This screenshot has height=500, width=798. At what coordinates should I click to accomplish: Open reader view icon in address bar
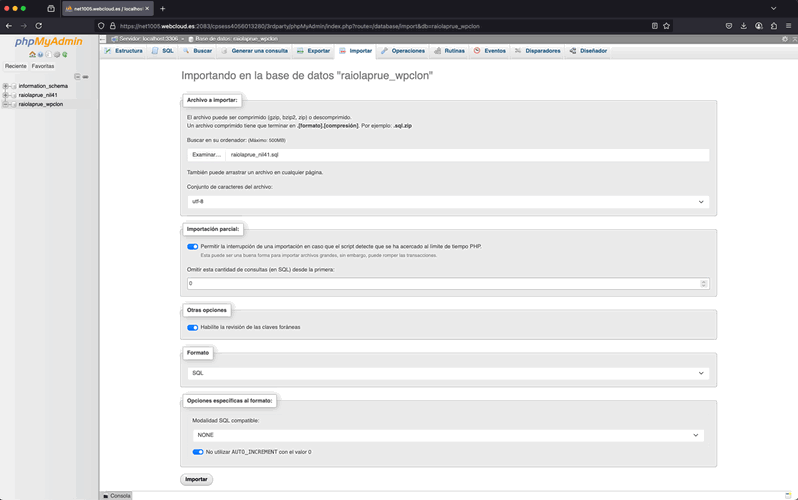[x=654, y=26]
